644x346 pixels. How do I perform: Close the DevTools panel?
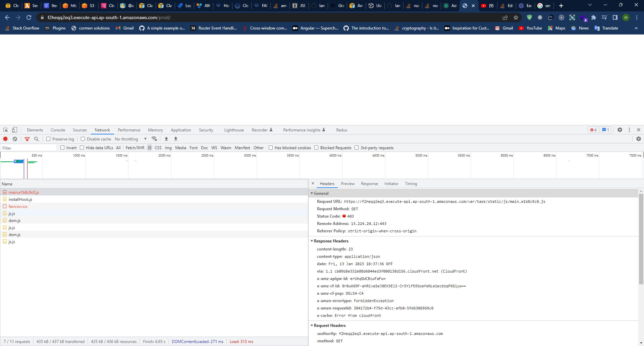point(639,130)
